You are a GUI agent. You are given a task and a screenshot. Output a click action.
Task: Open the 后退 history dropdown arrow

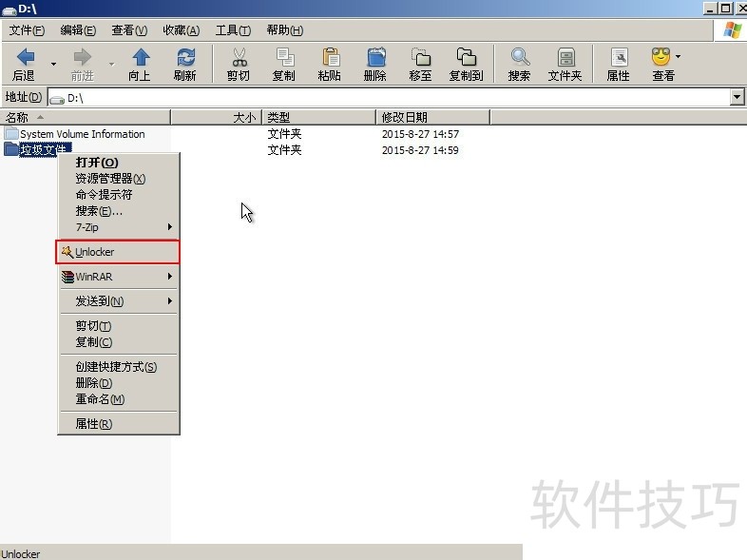(53, 65)
